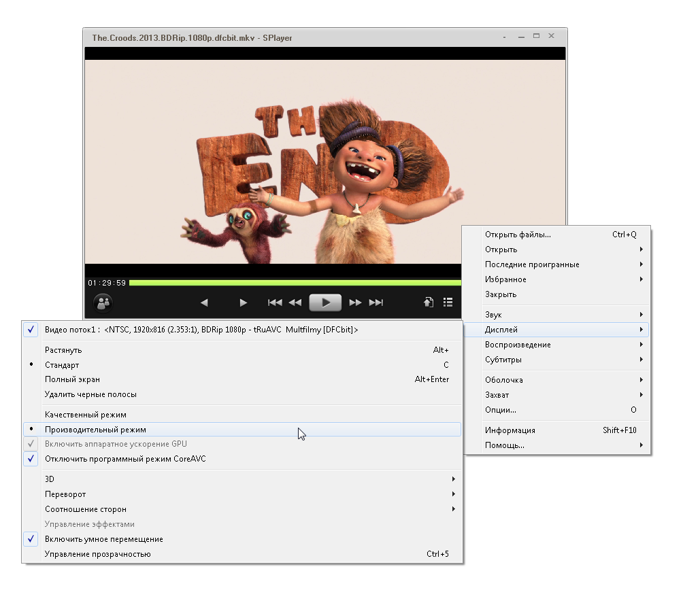Skip to the next track
Image resolution: width=700 pixels, height=603 pixels.
376,303
